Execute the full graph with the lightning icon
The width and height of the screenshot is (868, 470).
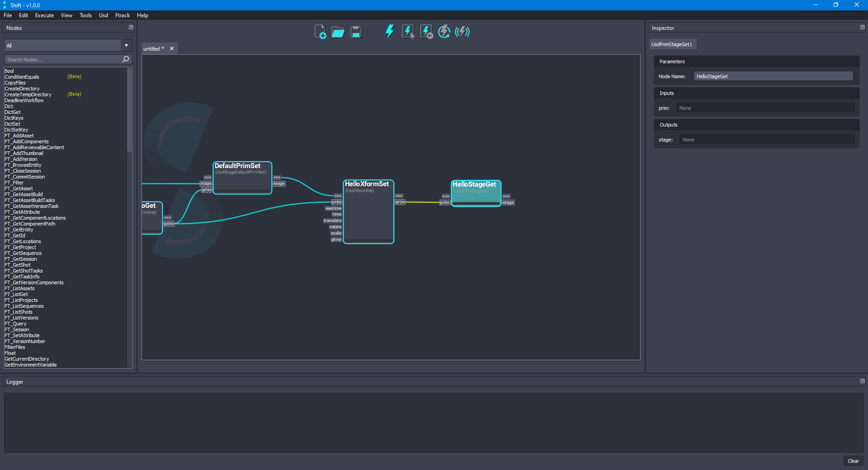[389, 32]
